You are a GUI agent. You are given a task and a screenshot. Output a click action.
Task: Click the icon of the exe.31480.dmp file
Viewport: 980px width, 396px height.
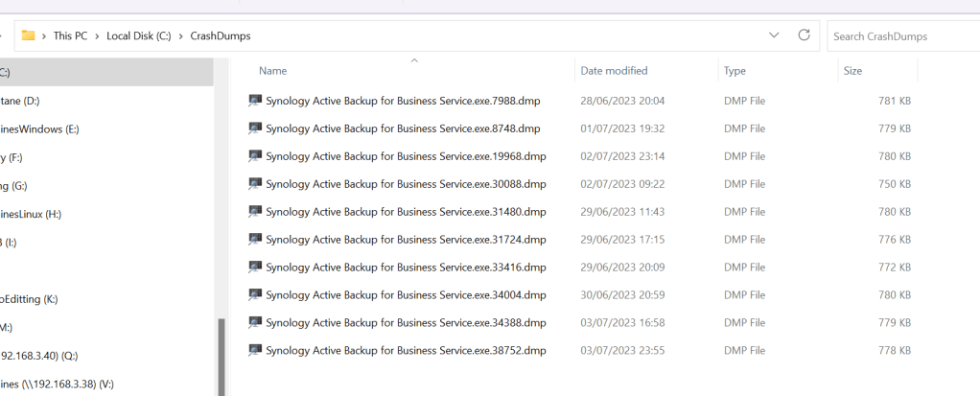click(x=255, y=212)
